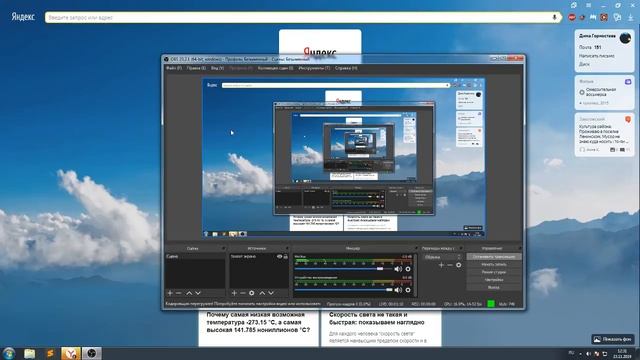Click the studio mode button in OBS
This screenshot has height=360, width=640.
(x=494, y=272)
